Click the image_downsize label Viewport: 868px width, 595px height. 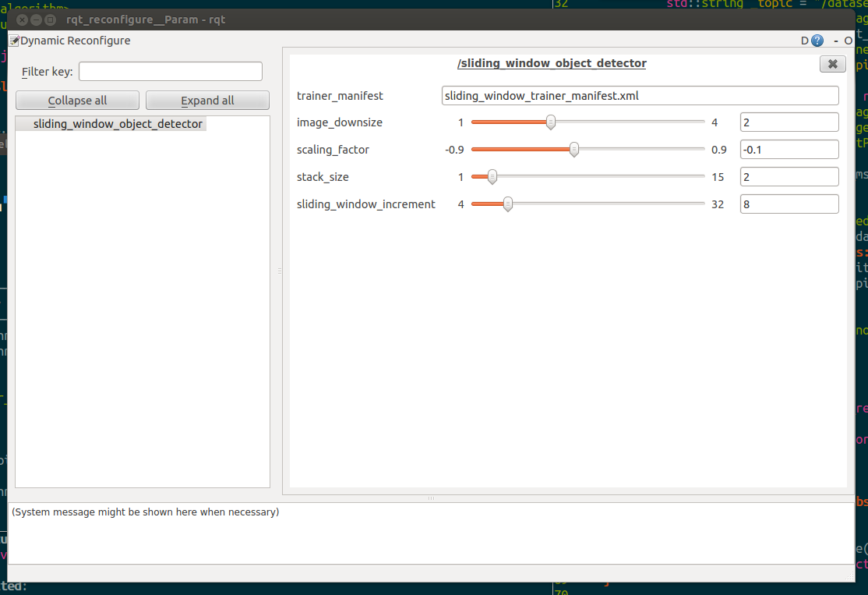pos(340,122)
